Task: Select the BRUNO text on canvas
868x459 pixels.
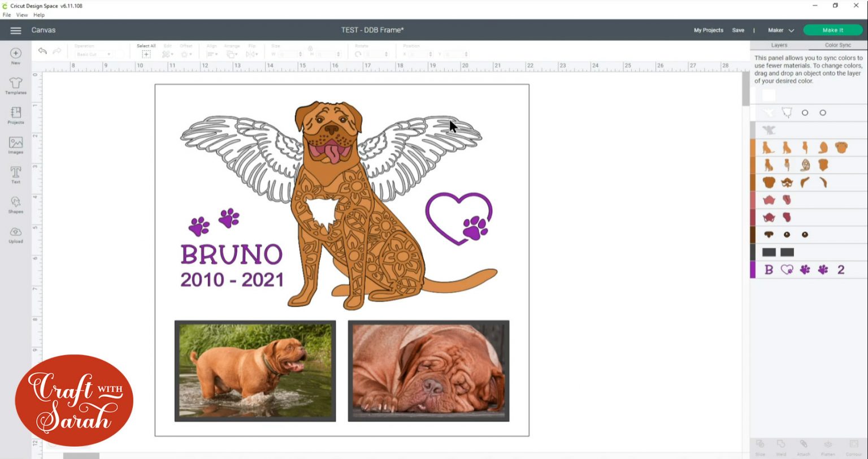Action: tap(231, 254)
